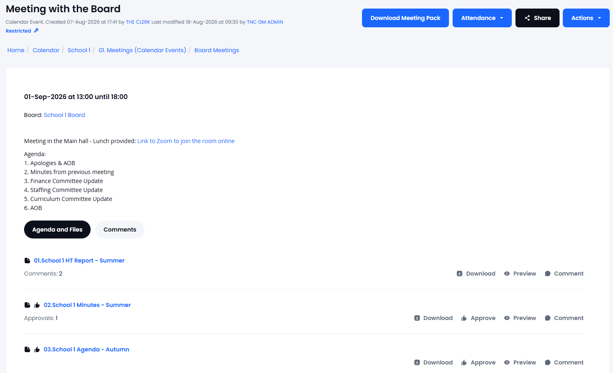The width and height of the screenshot is (613, 373).
Task: Click the Restricted key icon
Action: click(36, 30)
